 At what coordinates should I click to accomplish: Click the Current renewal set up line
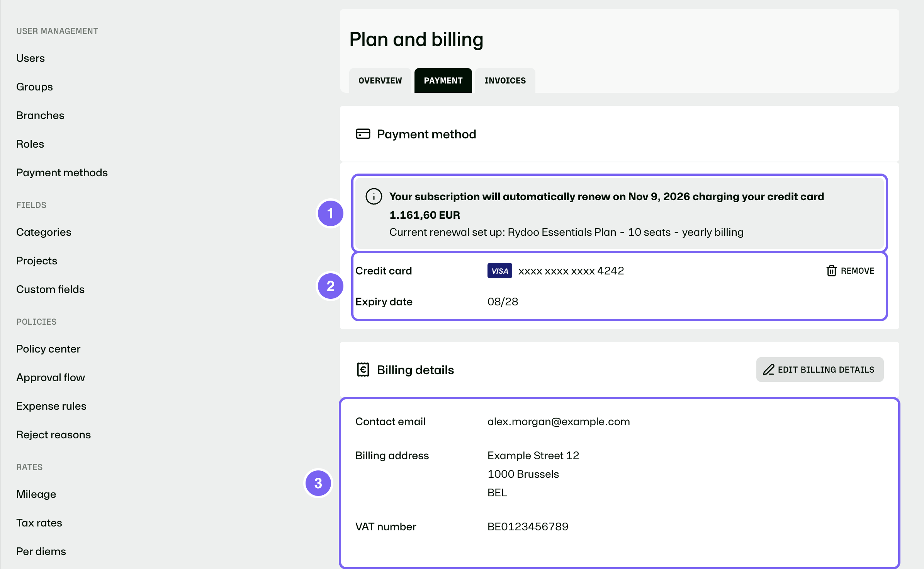[566, 232]
